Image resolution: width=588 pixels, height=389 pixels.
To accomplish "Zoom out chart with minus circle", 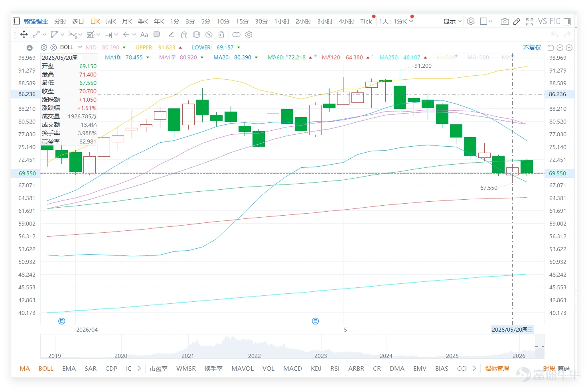I will (x=560, y=48).
